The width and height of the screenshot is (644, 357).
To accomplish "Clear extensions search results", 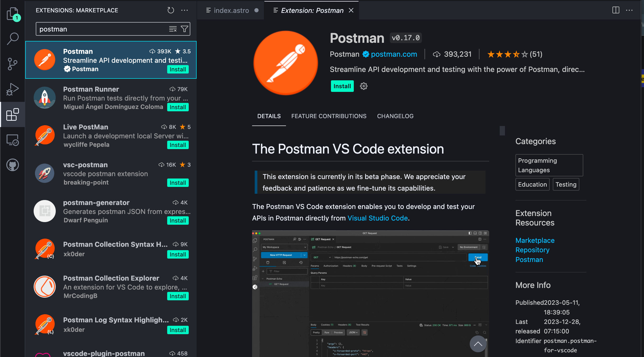I will (x=173, y=29).
